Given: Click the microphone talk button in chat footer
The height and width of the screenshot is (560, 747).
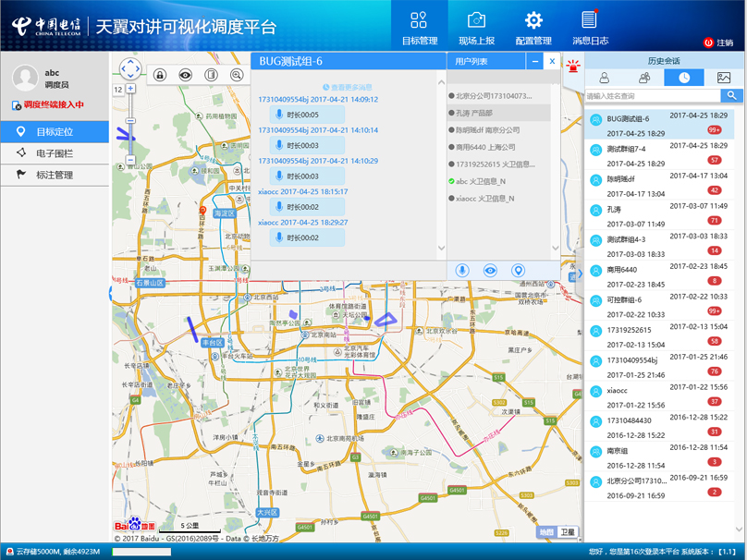Looking at the screenshot, I should pos(461,271).
